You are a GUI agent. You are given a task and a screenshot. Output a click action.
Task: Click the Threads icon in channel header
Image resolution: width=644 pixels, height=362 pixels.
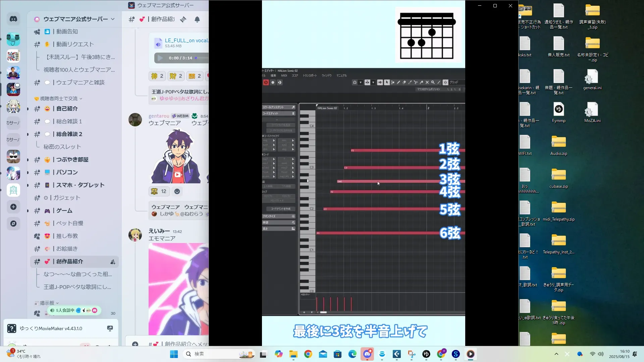(x=183, y=19)
